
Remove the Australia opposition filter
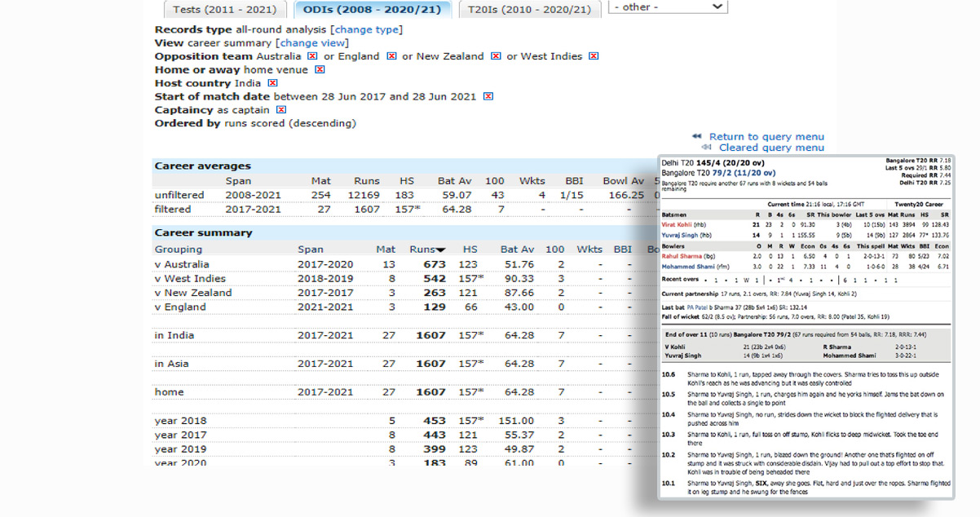pos(311,56)
